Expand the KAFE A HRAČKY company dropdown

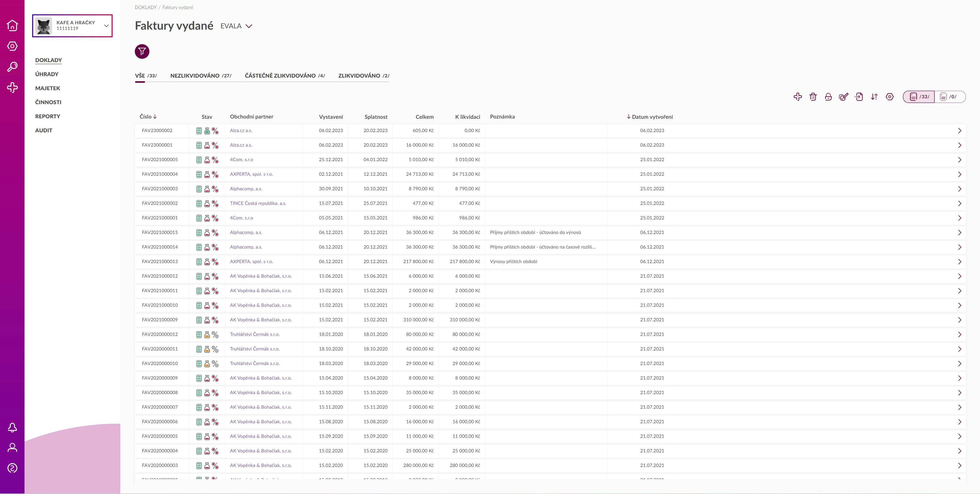(106, 26)
